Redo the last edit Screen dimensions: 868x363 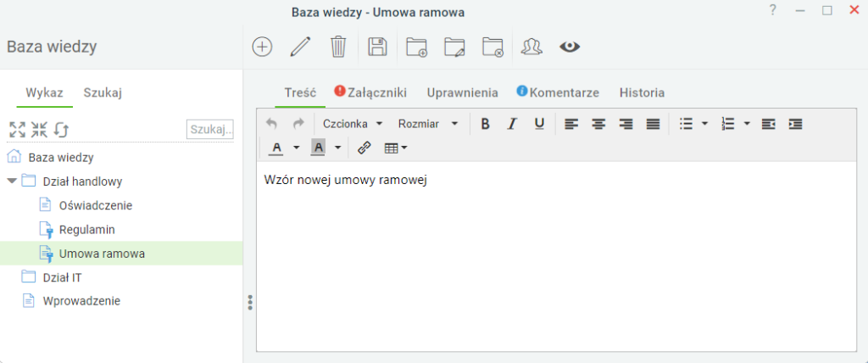[298, 124]
